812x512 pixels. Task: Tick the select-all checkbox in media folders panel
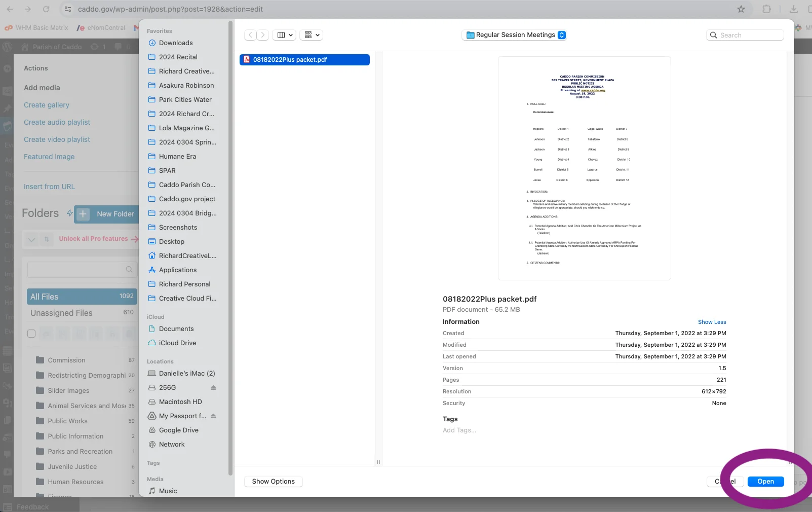click(31, 334)
